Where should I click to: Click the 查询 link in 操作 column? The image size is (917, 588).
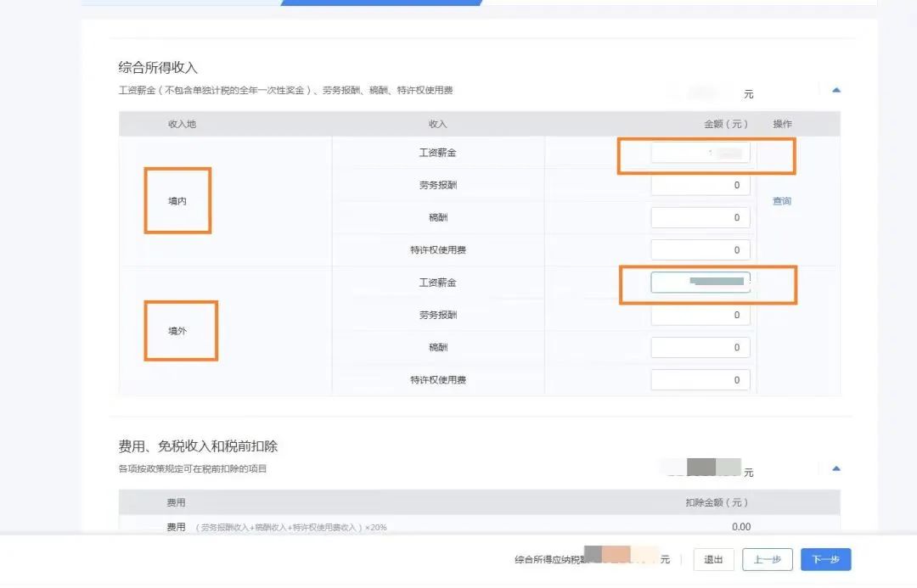[x=781, y=201]
